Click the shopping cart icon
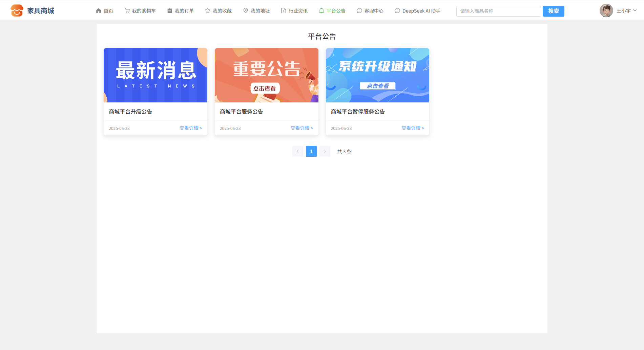 click(x=127, y=11)
